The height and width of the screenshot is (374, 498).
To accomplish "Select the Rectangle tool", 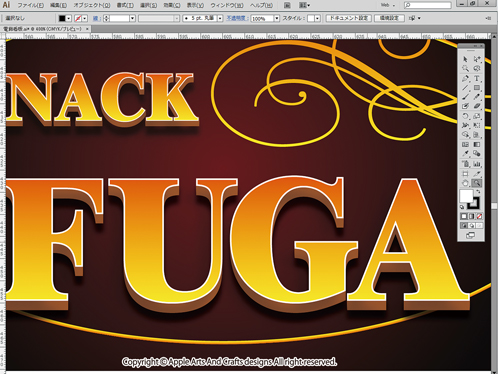I will [477, 88].
